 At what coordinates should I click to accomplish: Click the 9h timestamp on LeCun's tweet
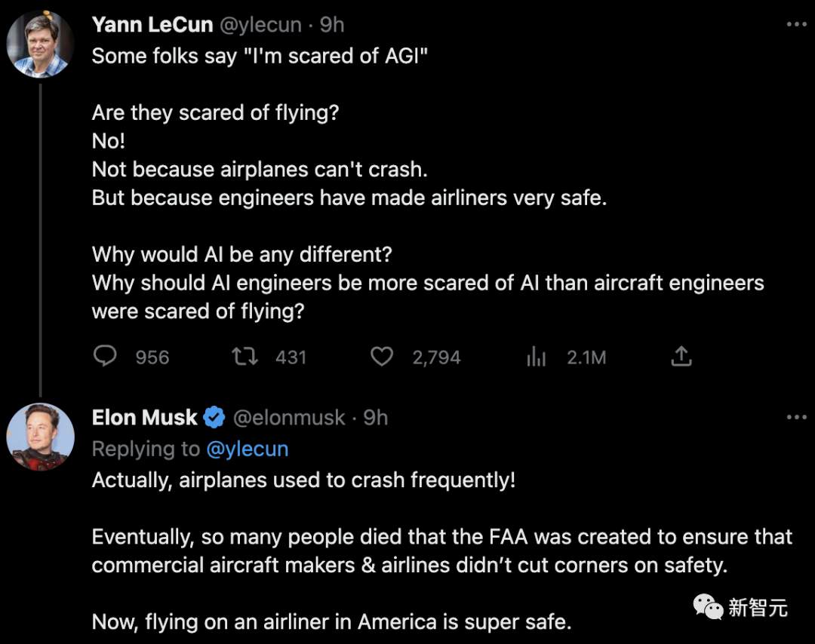(332, 25)
